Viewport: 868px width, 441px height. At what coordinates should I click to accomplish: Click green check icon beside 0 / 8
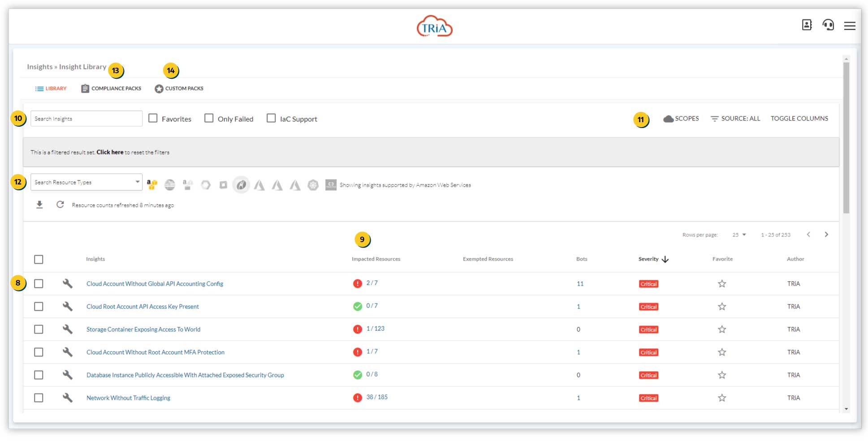(357, 375)
